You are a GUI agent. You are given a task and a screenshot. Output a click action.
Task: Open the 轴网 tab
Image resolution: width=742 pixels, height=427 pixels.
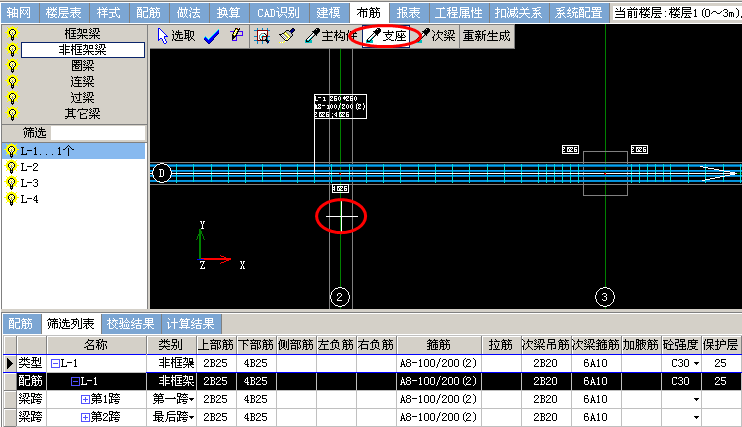(20, 13)
